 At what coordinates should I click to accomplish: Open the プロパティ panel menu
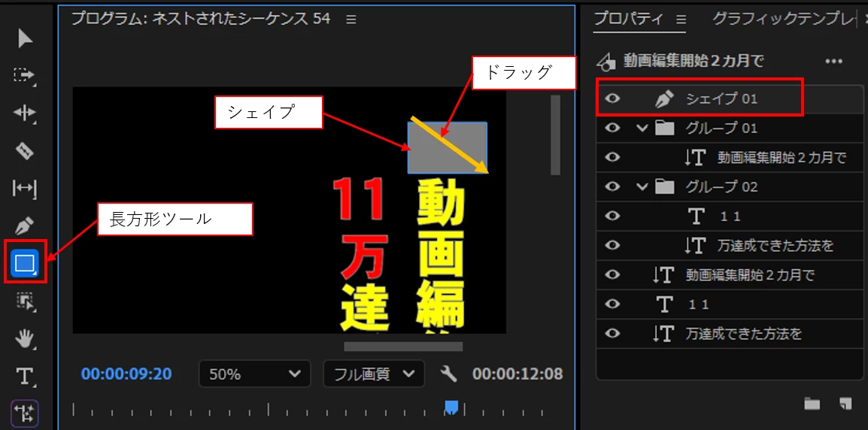[x=681, y=20]
